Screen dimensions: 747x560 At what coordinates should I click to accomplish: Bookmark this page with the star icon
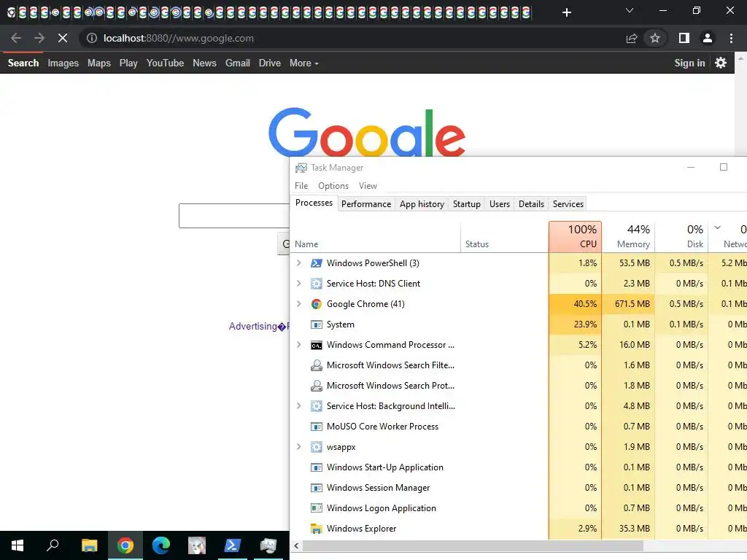point(655,38)
